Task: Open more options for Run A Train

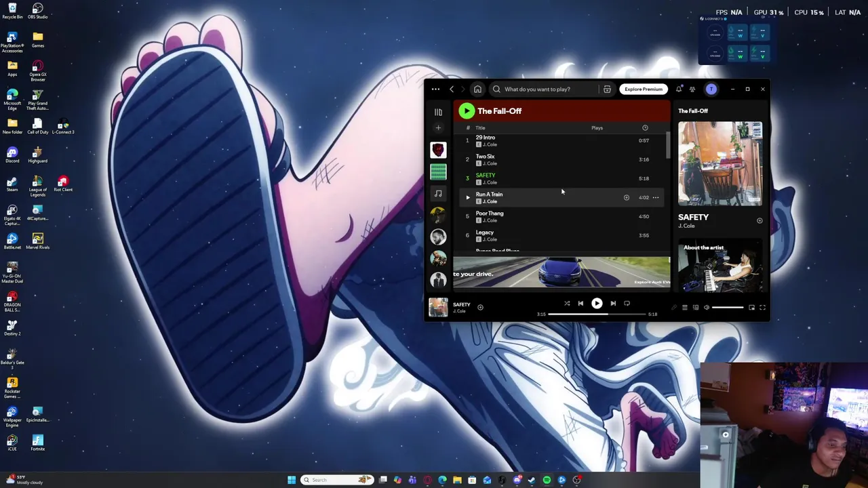Action: click(x=655, y=197)
